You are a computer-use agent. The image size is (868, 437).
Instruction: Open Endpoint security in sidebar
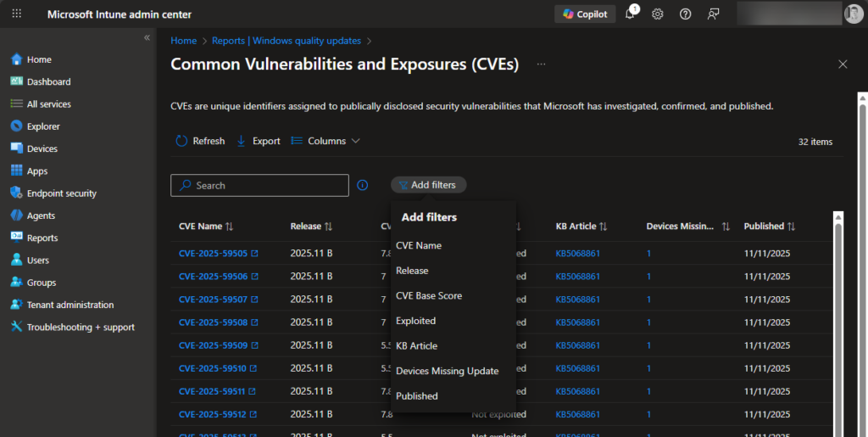(x=61, y=193)
